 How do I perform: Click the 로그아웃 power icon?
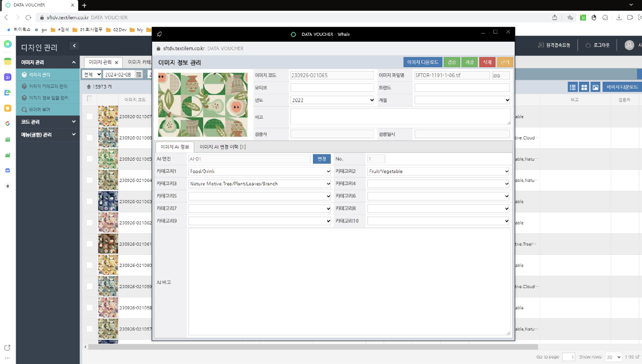(588, 45)
